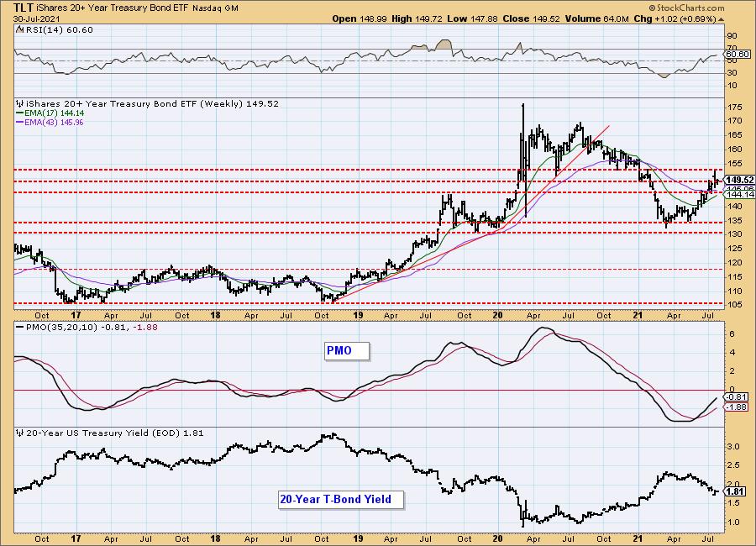Click the 144.14 EMA value tag

[x=739, y=194]
